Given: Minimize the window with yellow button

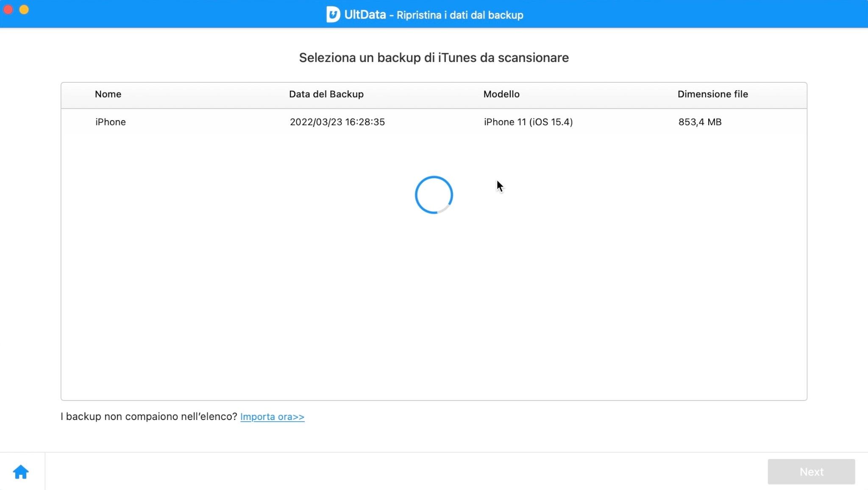Looking at the screenshot, I should pos(24,9).
